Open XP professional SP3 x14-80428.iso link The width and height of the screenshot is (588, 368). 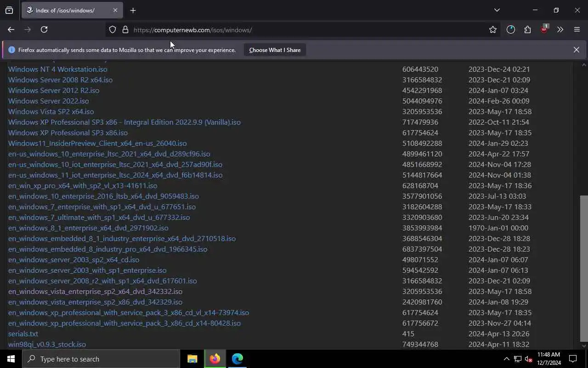pos(124,323)
